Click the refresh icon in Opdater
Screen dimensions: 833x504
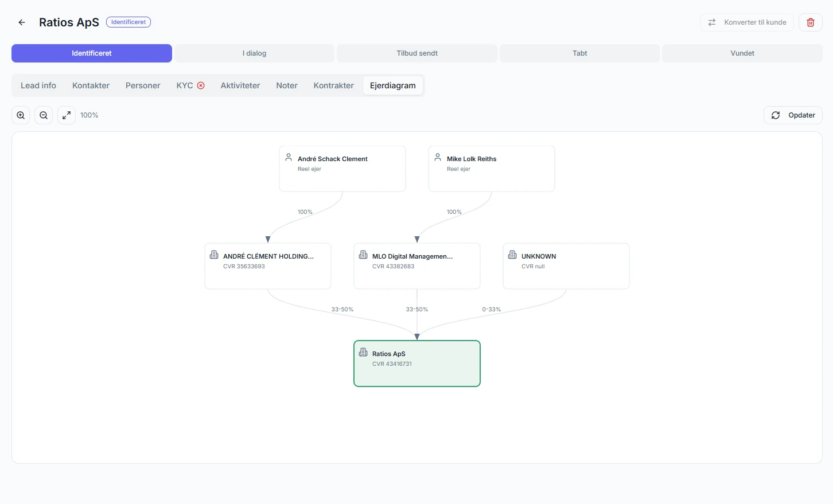(x=776, y=115)
